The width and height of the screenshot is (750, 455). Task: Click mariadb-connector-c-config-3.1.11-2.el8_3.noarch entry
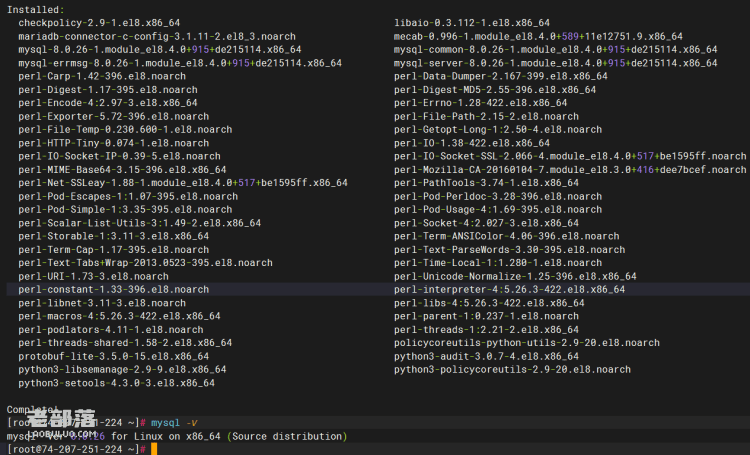[x=157, y=36]
